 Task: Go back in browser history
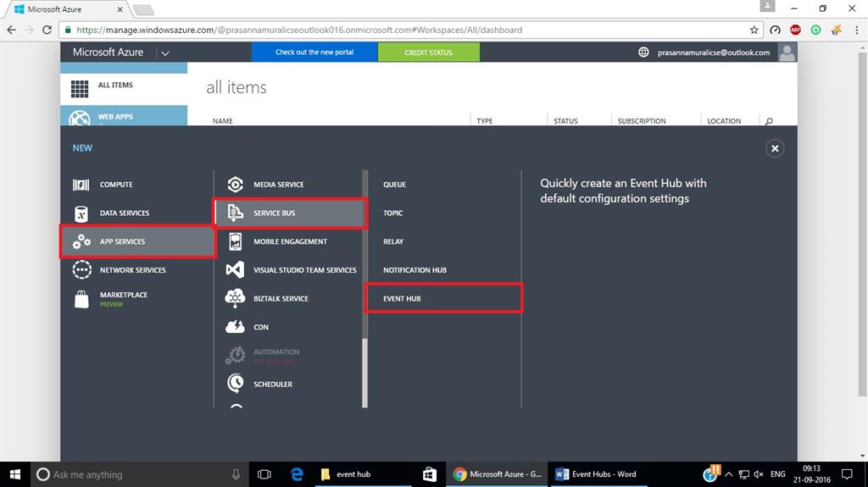(x=12, y=30)
